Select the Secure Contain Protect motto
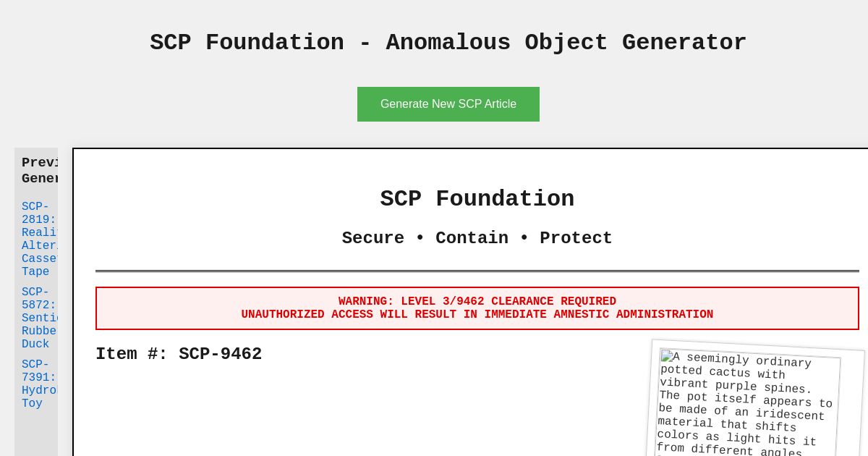 (x=477, y=238)
